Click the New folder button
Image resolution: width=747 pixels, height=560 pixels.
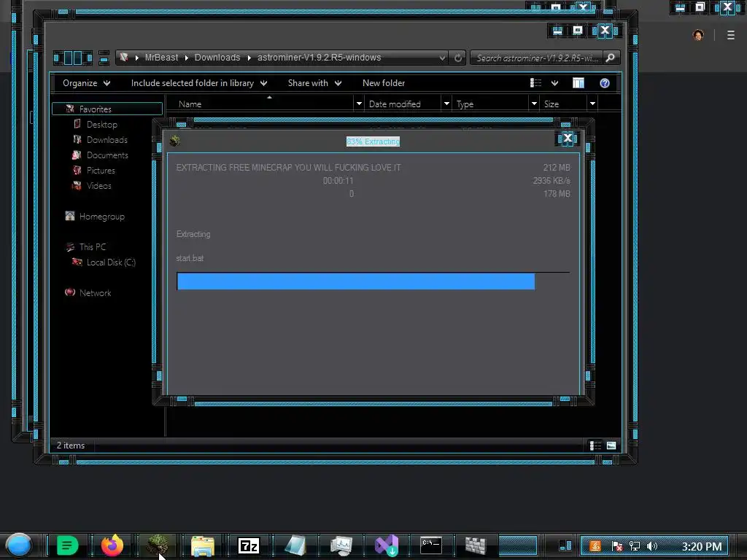(384, 83)
